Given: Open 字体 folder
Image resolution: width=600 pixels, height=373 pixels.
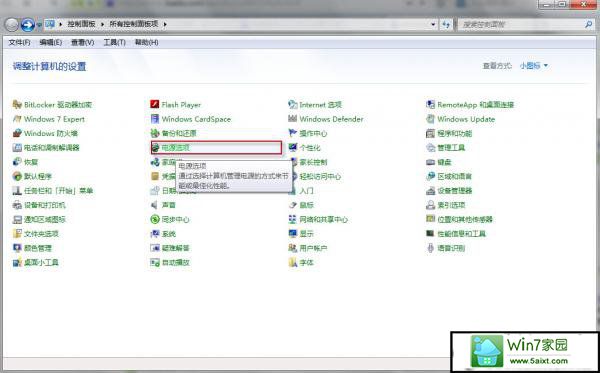Looking at the screenshot, I should [301, 262].
